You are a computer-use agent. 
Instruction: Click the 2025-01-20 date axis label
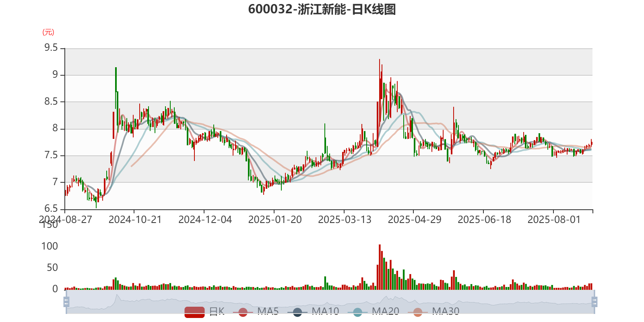(x=275, y=220)
